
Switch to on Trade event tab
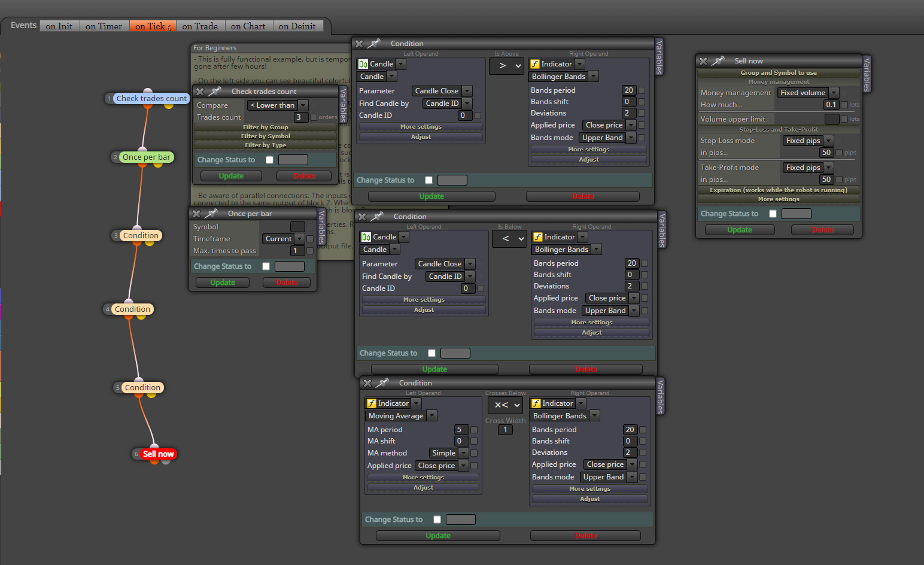click(x=200, y=26)
